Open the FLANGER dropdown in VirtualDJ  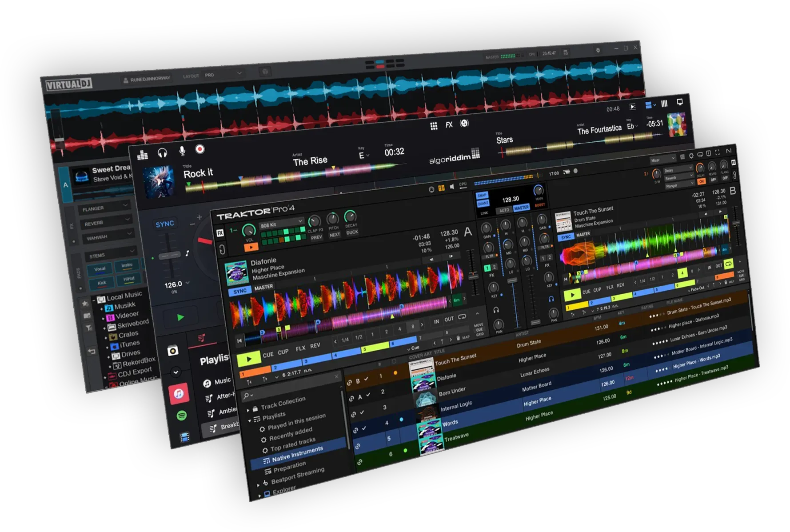point(105,208)
